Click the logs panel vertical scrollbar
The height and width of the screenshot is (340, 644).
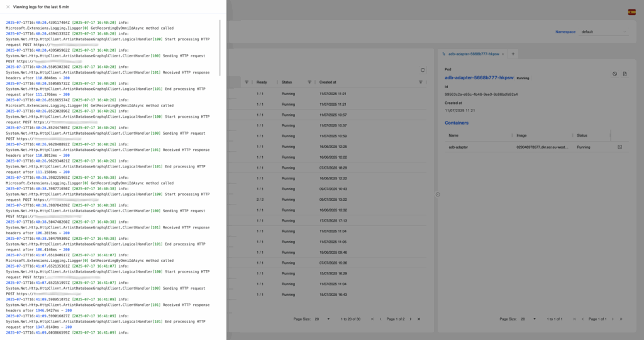click(x=220, y=47)
